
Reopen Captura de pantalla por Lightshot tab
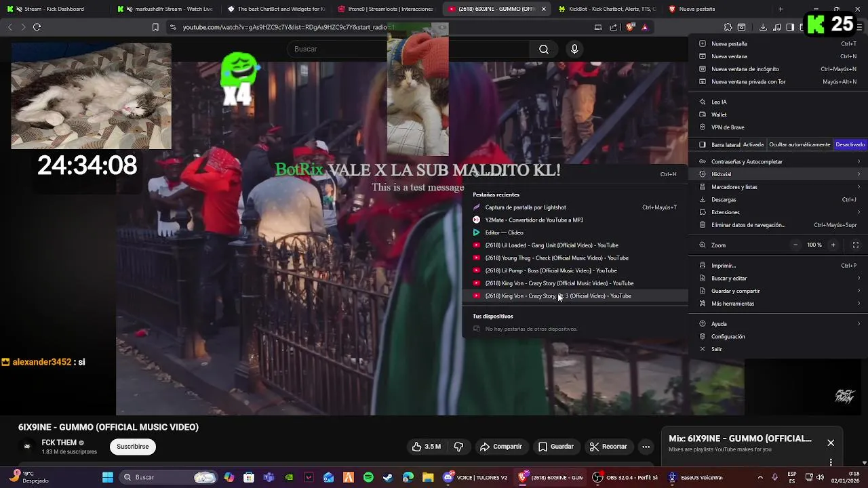click(575, 207)
